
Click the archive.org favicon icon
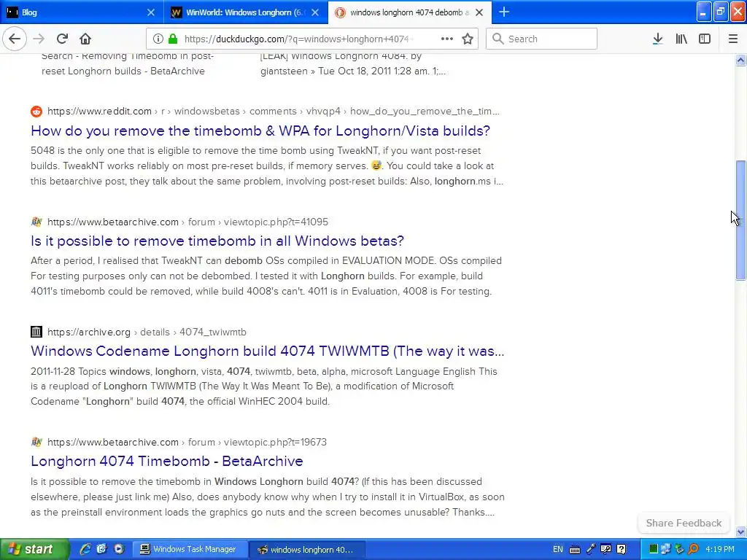click(x=36, y=332)
